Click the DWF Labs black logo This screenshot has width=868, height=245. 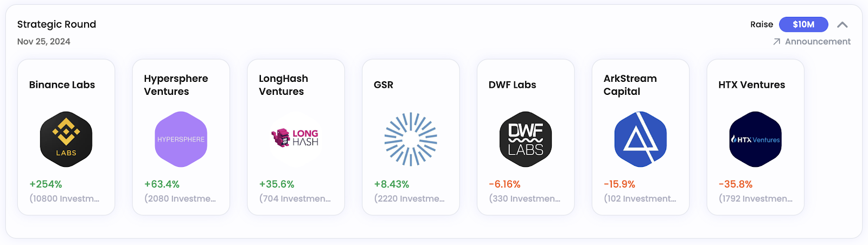coord(526,139)
